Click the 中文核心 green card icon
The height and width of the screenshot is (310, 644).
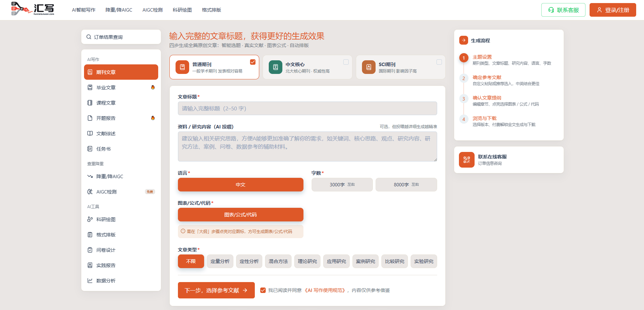(x=276, y=67)
